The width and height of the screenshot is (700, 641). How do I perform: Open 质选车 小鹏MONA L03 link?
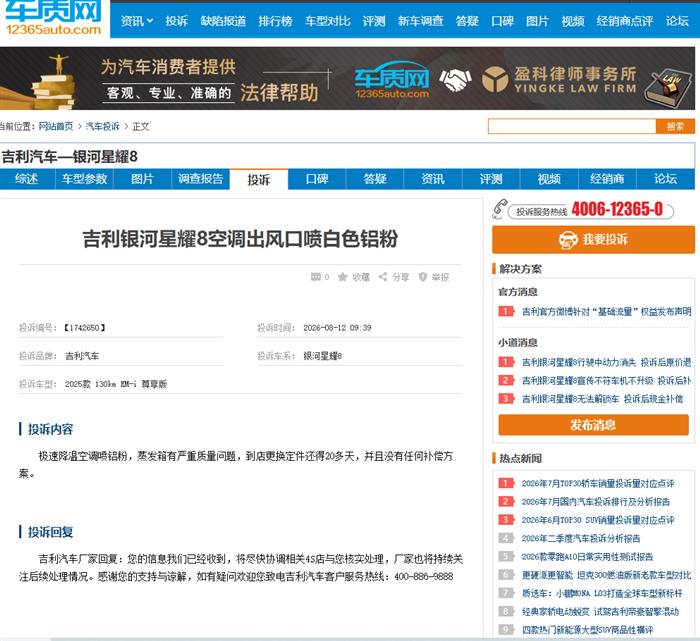click(x=602, y=593)
